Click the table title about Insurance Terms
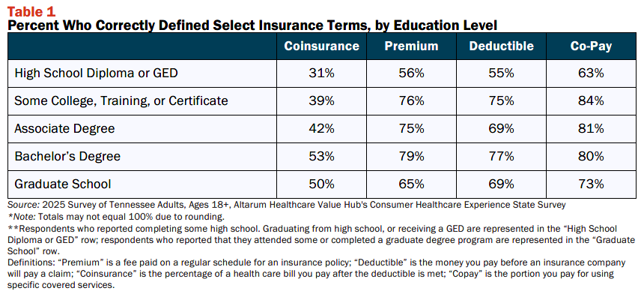This screenshot has width=644, height=297. (x=252, y=25)
